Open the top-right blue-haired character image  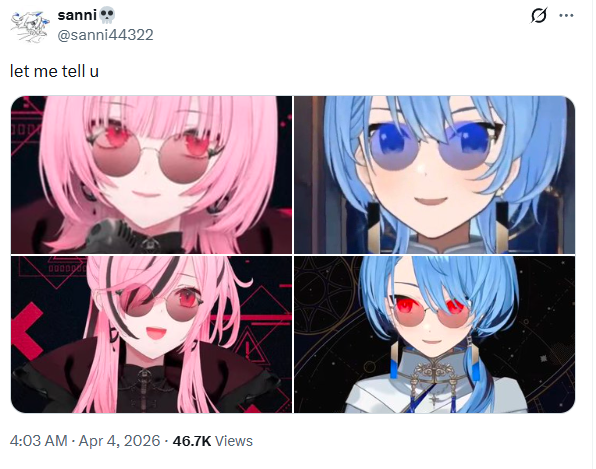coord(434,174)
